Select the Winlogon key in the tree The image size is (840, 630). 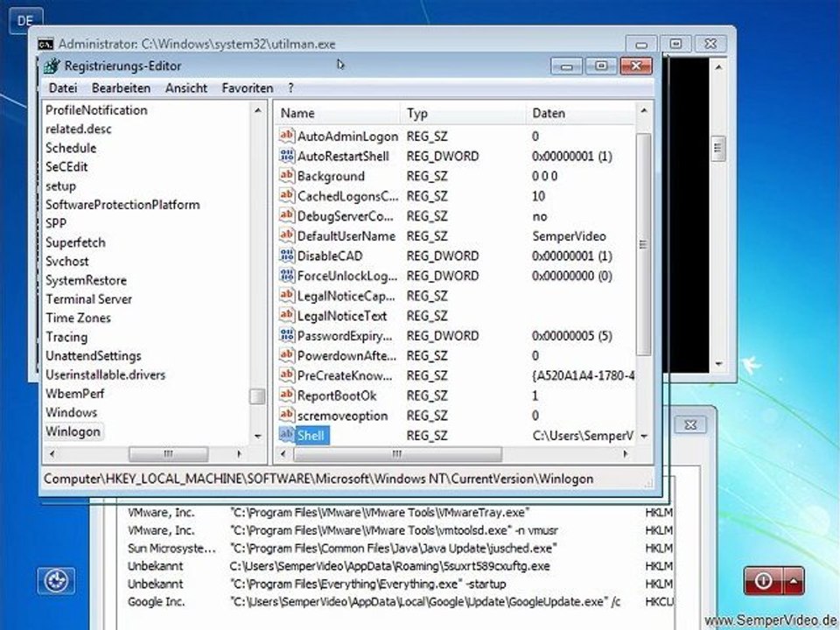pos(73,431)
